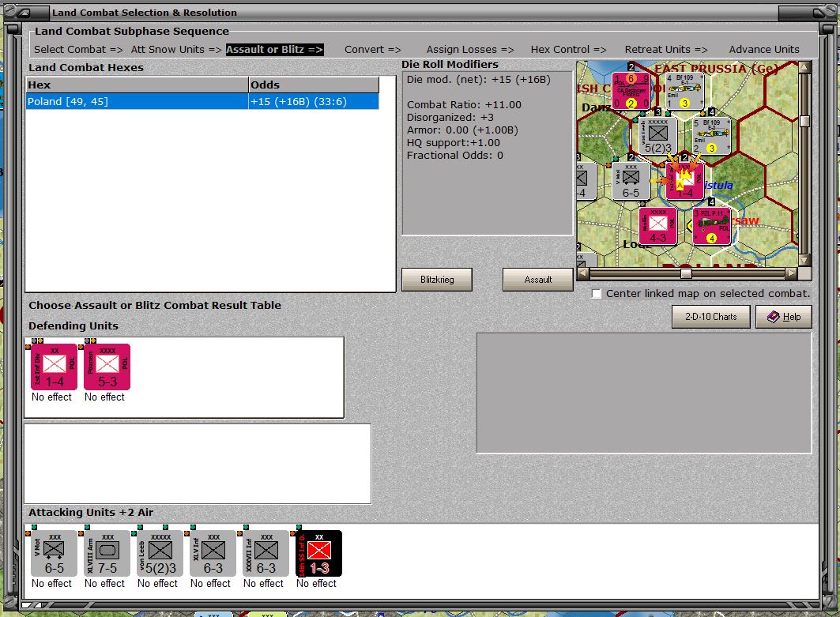
Task: Click the map's horizontal scrollbar right arrow
Action: [791, 273]
